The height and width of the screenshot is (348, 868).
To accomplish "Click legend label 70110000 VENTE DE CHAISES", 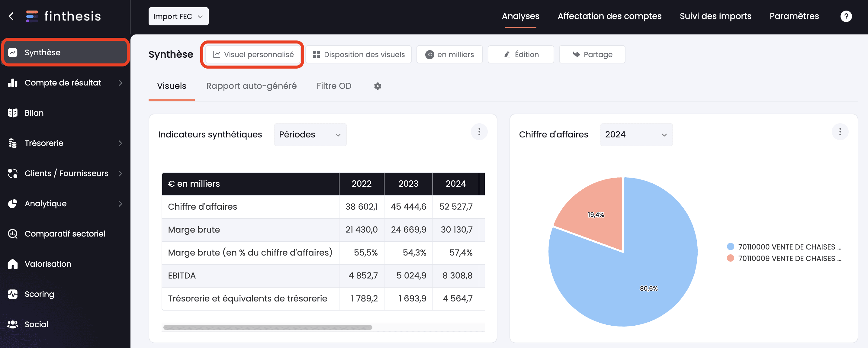I will 789,247.
